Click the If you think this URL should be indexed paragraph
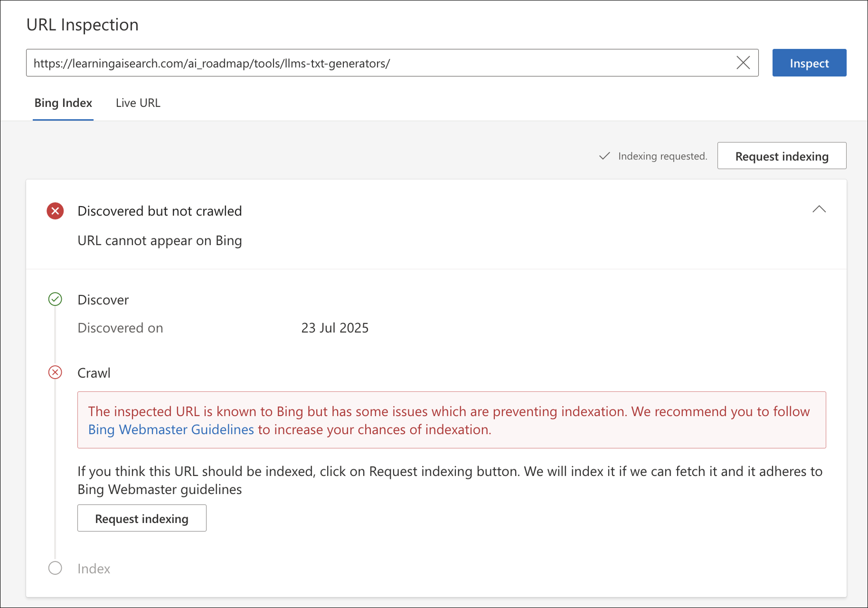Image resolution: width=868 pixels, height=608 pixels. 450,480
